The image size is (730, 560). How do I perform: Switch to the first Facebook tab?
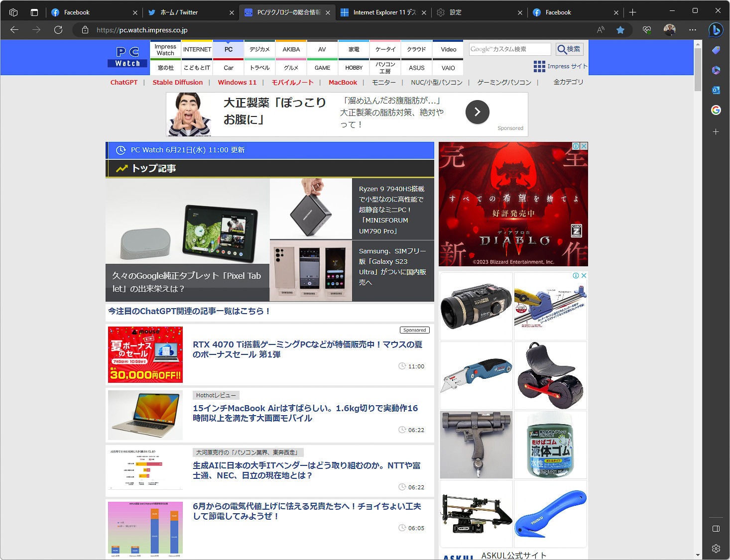(x=94, y=12)
